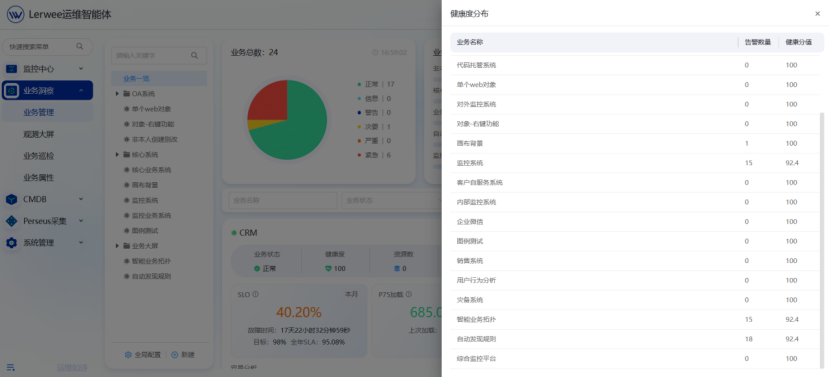
Task: Click the system management (系统管理) gear icon
Action: [x=12, y=243]
